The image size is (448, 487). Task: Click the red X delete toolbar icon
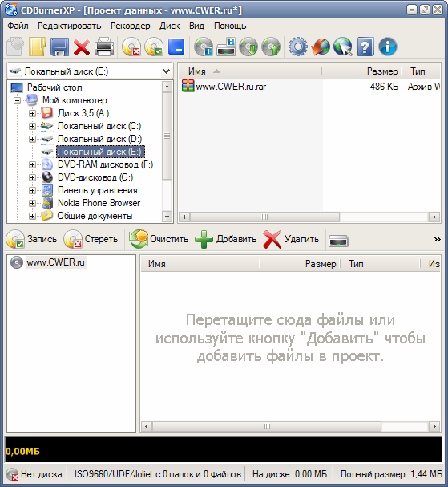point(82,47)
